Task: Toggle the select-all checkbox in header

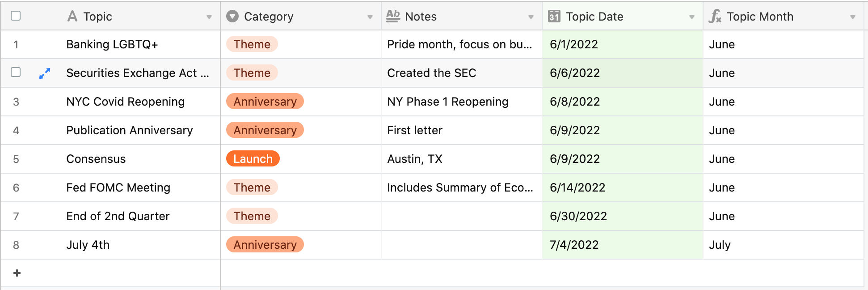Action: pos(16,16)
